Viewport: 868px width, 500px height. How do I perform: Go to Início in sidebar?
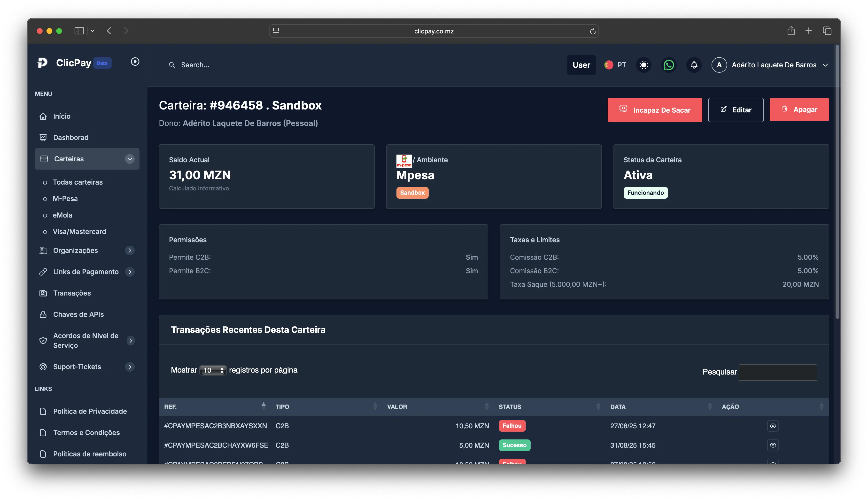(62, 117)
